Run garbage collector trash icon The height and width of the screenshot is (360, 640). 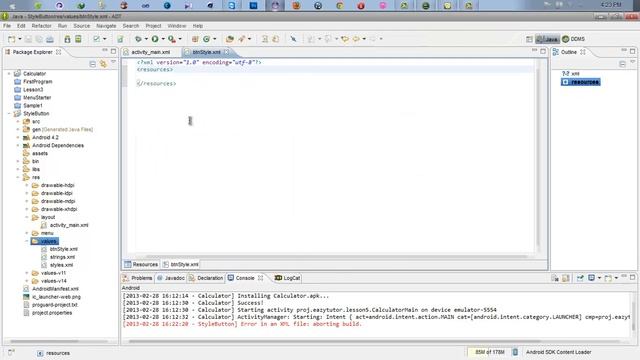tap(515, 352)
